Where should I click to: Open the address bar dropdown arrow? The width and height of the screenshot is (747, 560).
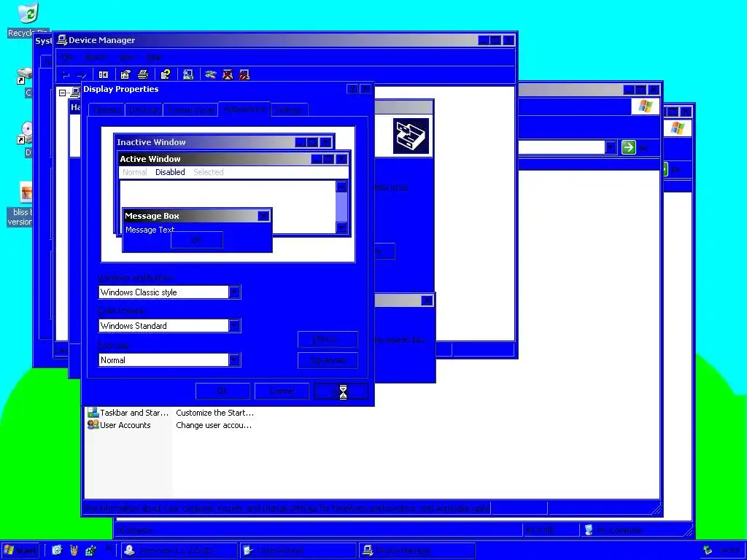click(611, 147)
